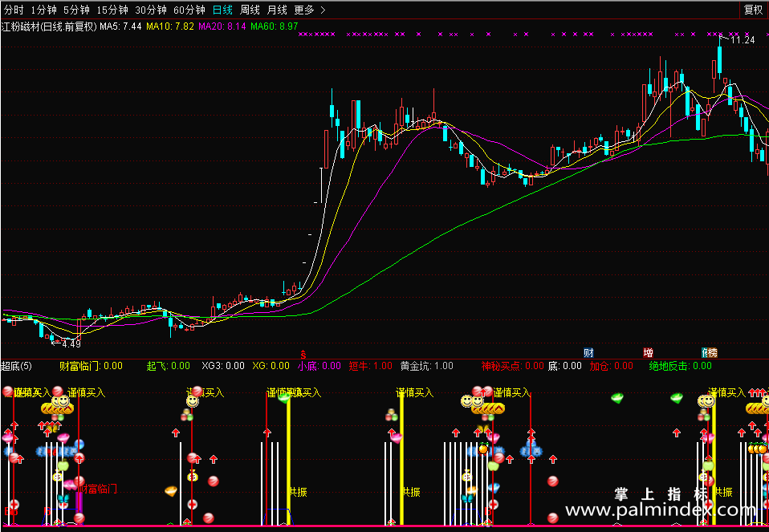Screen dimensions: 769x532
Task: Click the XG: 0.00 value
Action: tap(271, 366)
